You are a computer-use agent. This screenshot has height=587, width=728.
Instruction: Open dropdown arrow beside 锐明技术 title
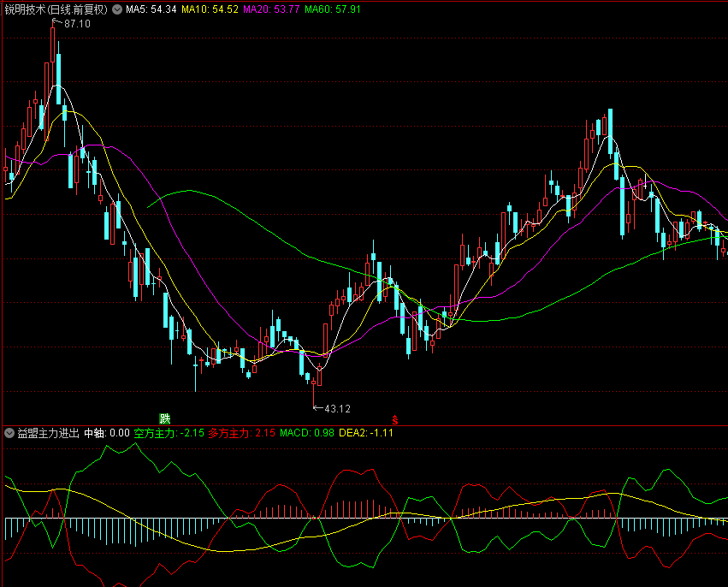tap(117, 9)
